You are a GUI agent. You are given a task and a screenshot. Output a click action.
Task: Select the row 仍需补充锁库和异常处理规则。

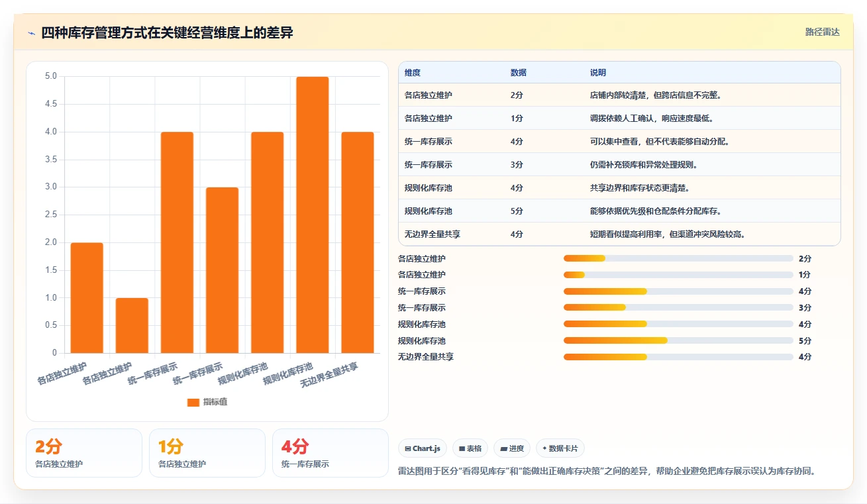tap(619, 165)
